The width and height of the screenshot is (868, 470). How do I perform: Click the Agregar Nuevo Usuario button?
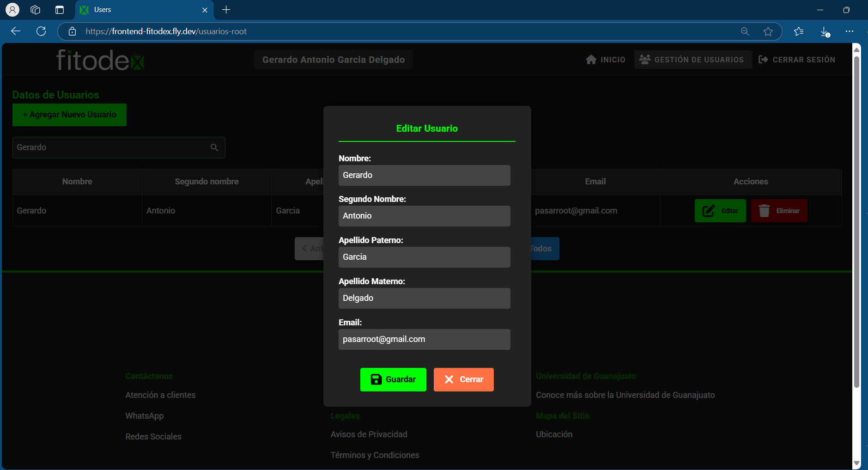69,115
